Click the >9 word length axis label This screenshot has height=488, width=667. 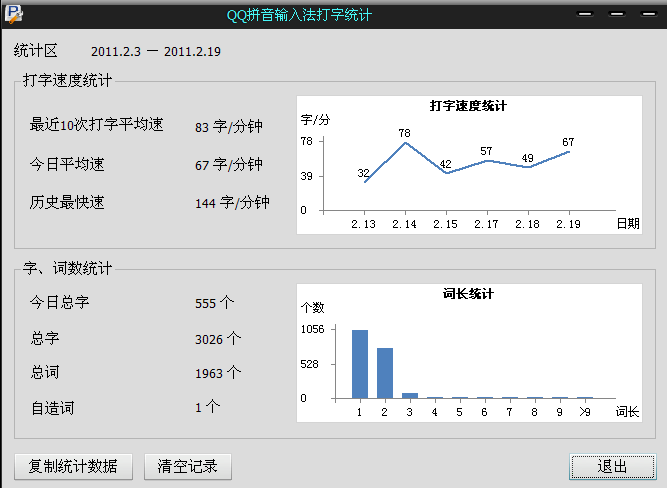pos(585,412)
